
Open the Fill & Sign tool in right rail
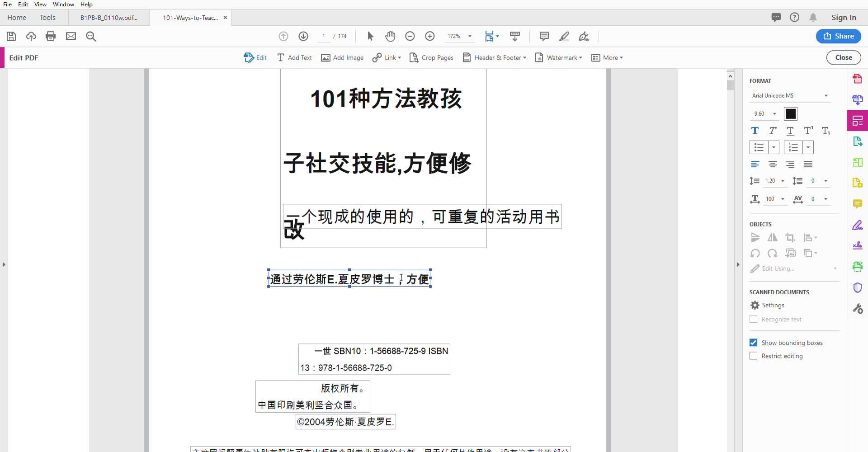(x=858, y=225)
